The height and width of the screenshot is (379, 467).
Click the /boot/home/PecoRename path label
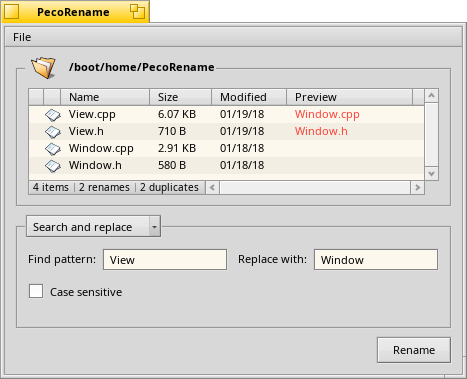142,67
